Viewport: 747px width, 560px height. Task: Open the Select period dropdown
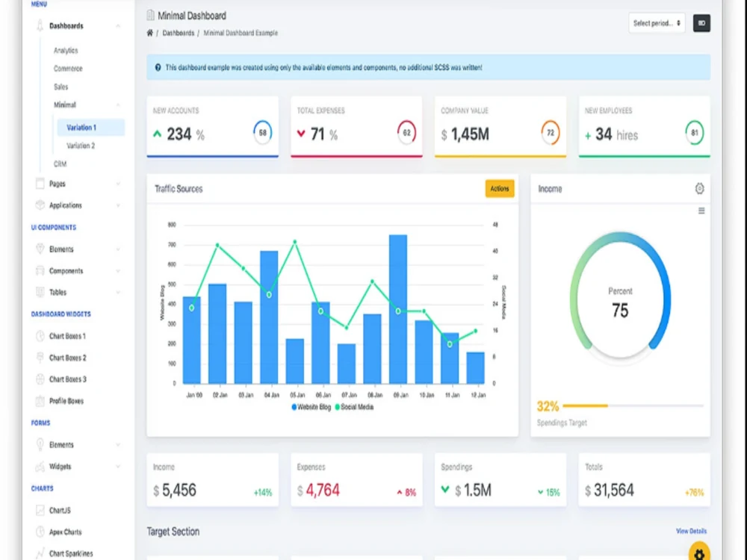tap(657, 23)
